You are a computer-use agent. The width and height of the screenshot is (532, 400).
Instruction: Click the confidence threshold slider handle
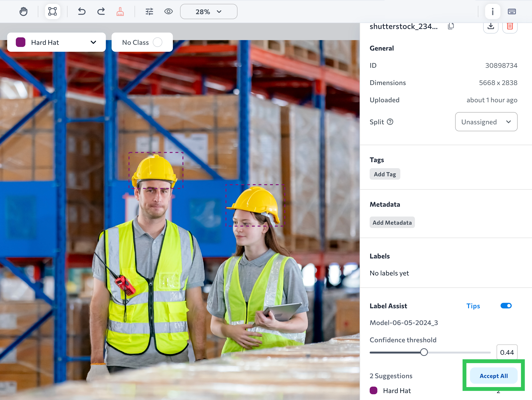(424, 352)
